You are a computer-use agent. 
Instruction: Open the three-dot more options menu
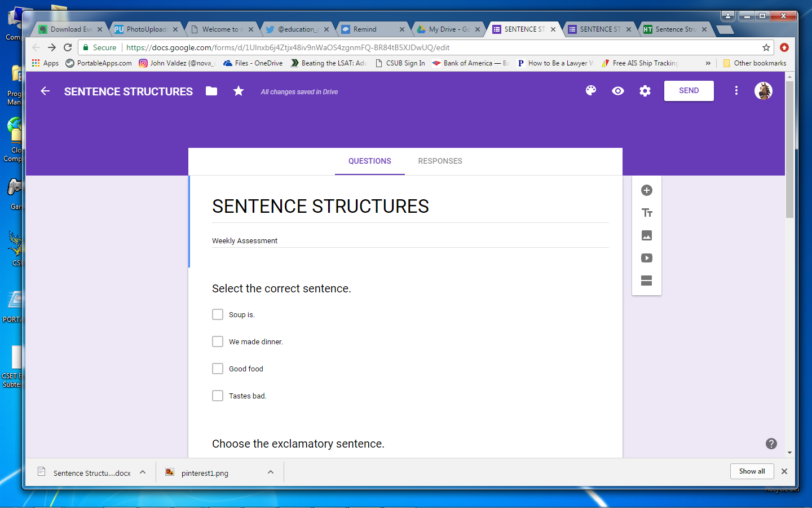pos(736,91)
